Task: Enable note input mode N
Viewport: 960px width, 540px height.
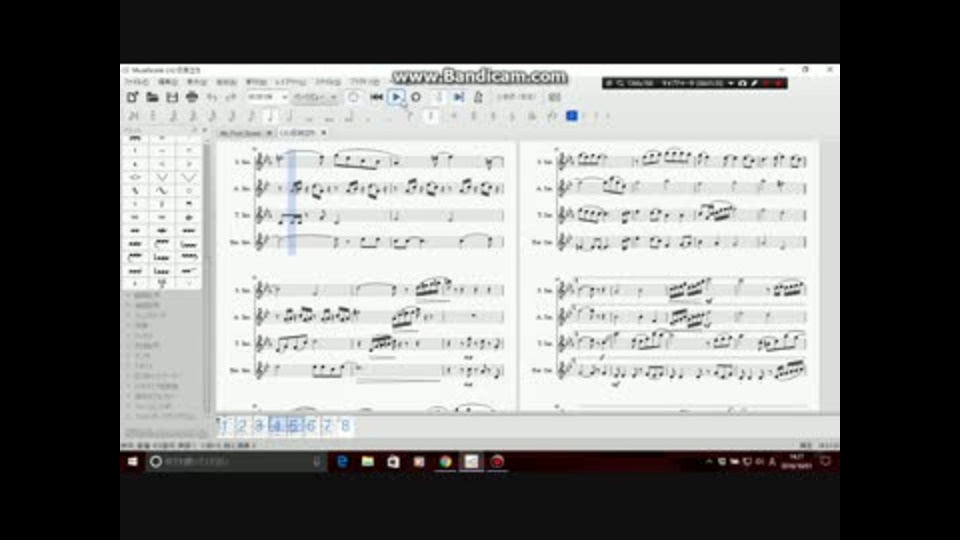Action: click(x=133, y=116)
